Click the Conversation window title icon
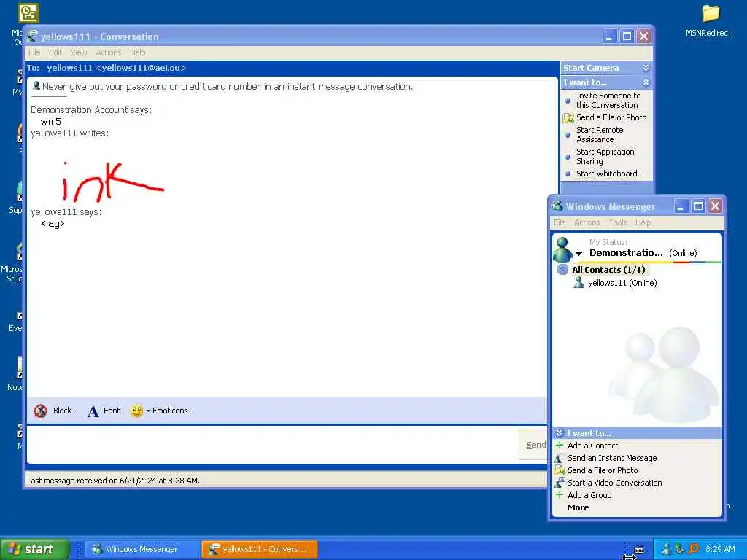 click(x=32, y=36)
